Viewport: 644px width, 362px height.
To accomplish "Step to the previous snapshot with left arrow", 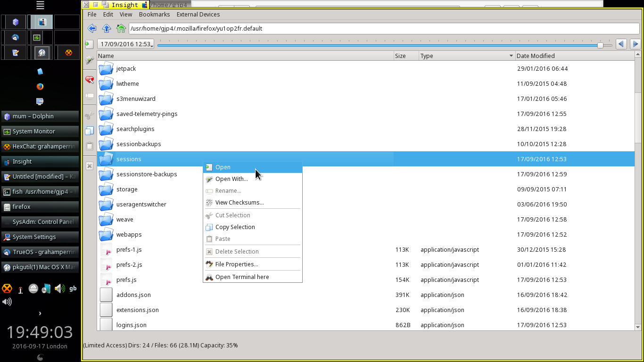I will coord(621,44).
